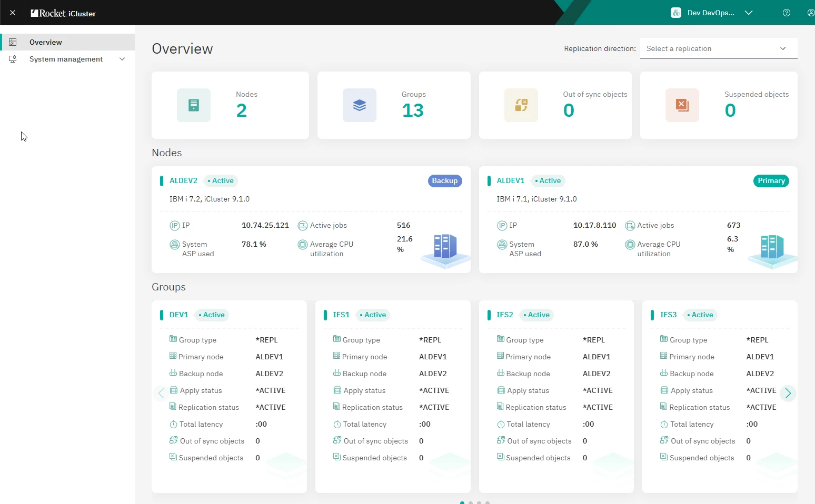The height and width of the screenshot is (504, 815).
Task: Click the Average CPU utilization icon for ALDEV1
Action: (630, 245)
